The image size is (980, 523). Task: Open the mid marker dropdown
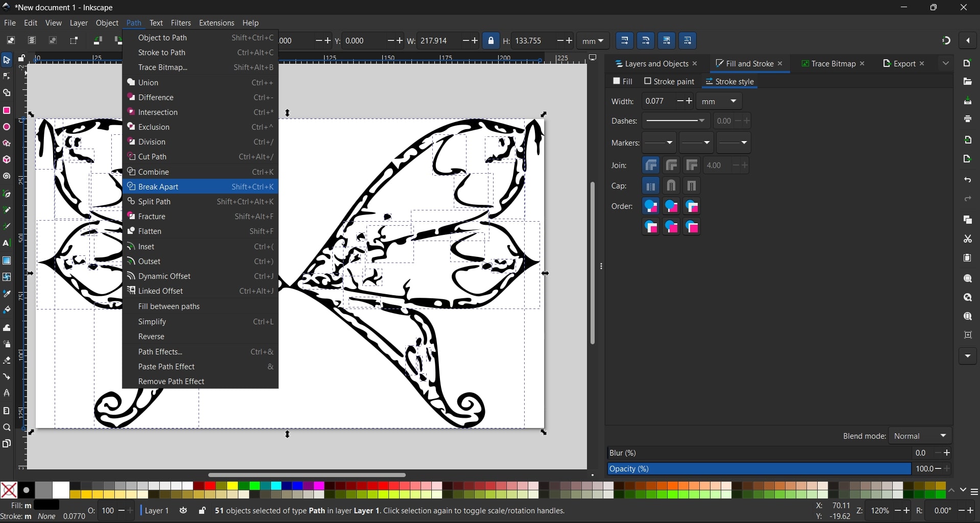pos(696,142)
